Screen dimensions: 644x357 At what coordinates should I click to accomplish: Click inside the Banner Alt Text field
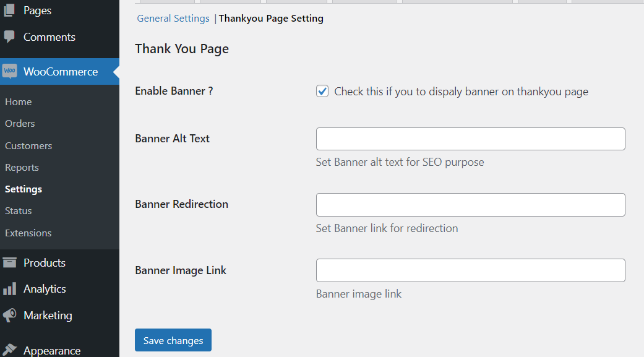tap(470, 139)
